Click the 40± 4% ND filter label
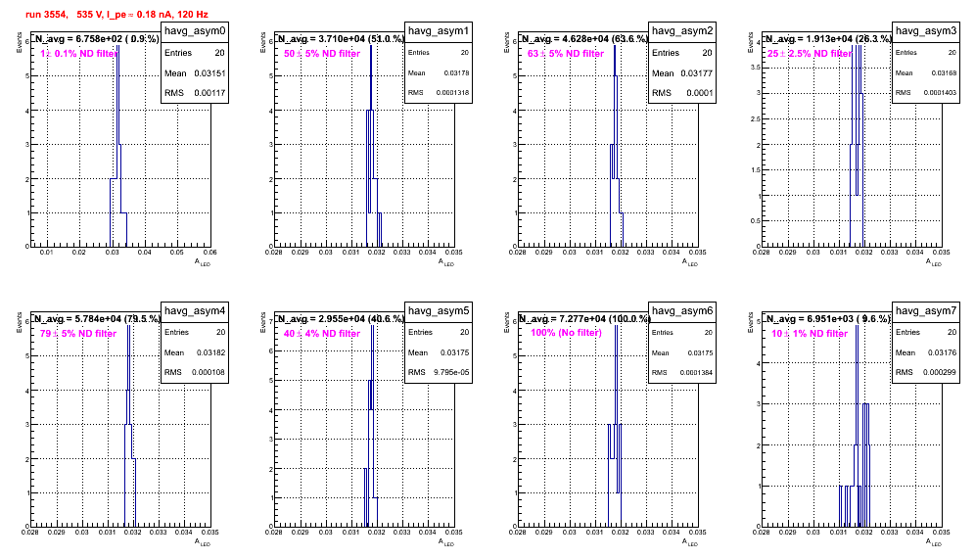The image size is (975, 560). click(322, 334)
